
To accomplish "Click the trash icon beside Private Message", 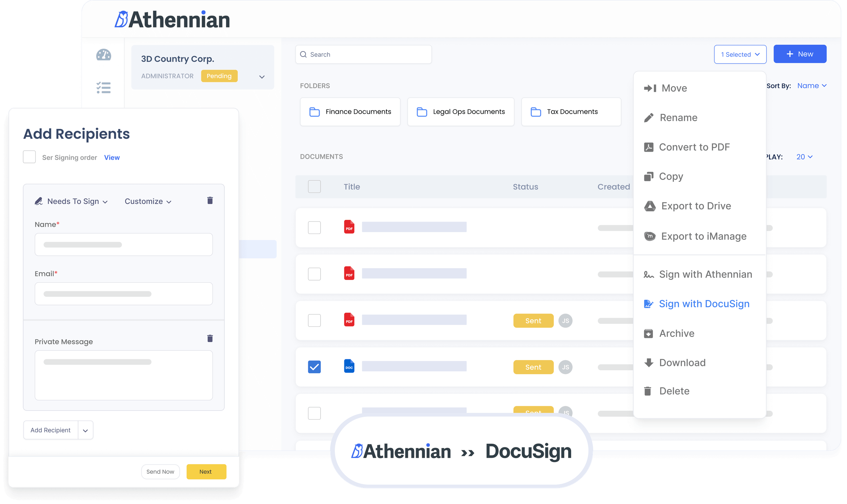I will [x=210, y=338].
